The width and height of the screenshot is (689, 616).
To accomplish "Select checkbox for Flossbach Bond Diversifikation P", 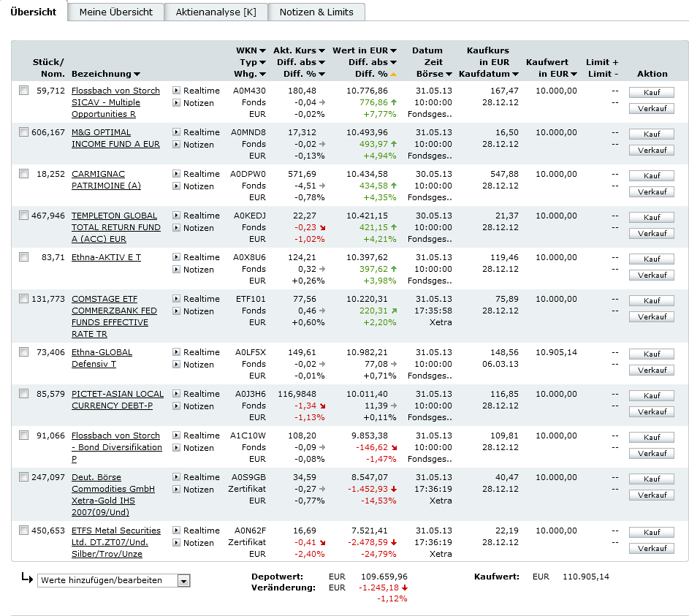I will (x=23, y=436).
